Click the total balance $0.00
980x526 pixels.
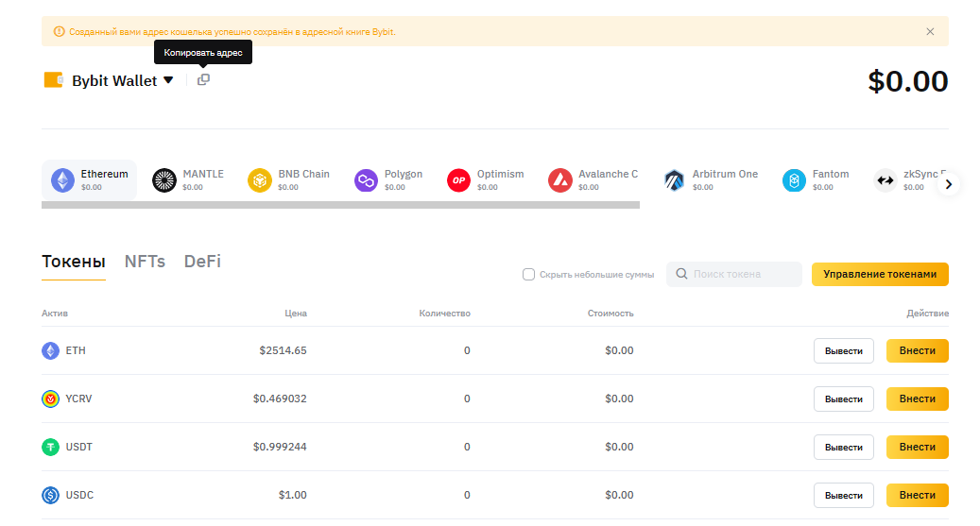click(908, 81)
